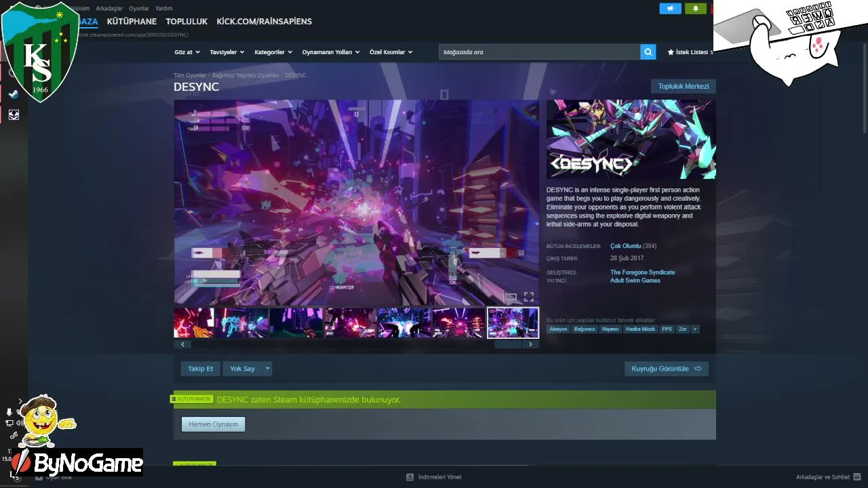
Task: Open the Arkadaşlar menu
Action: pyautogui.click(x=109, y=9)
